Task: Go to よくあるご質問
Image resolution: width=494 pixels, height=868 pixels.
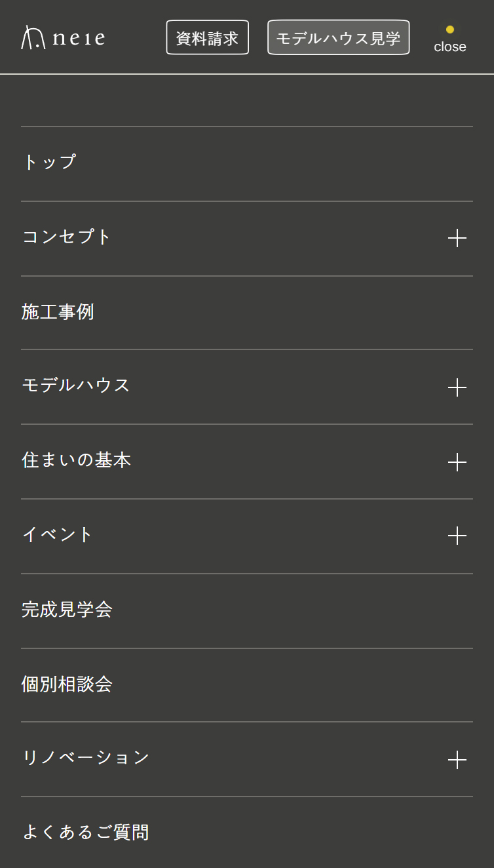Action: [x=86, y=832]
